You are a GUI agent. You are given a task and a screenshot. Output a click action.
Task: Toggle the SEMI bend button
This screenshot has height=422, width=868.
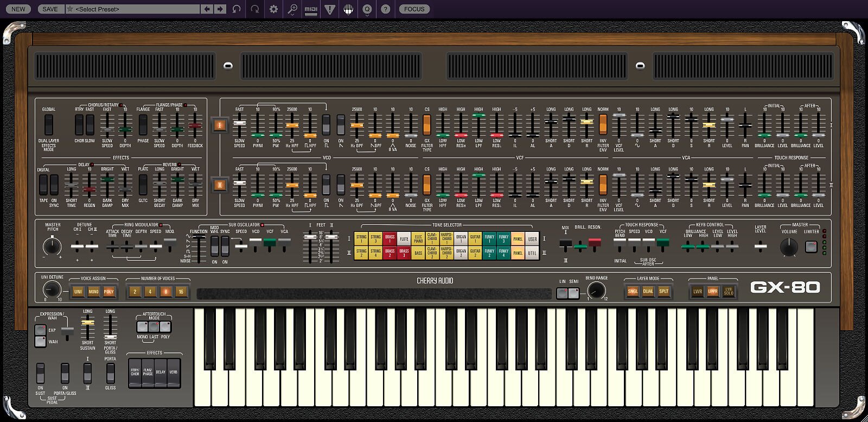click(x=573, y=293)
